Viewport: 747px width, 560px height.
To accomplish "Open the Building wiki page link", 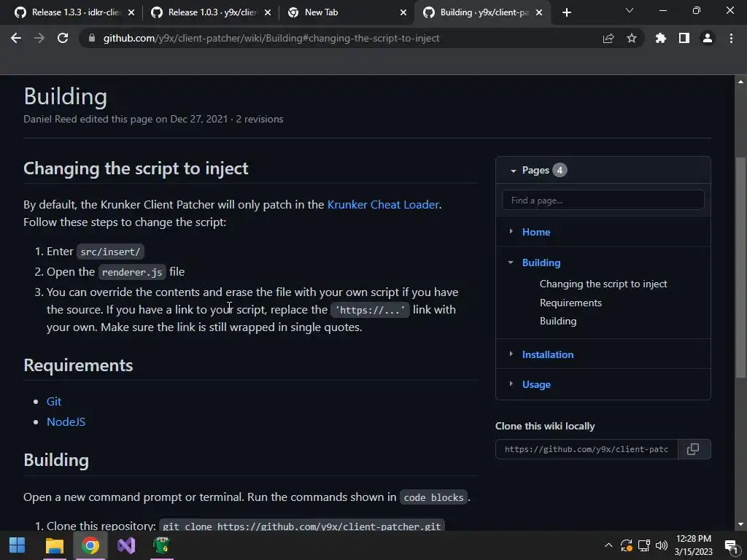I will point(541,262).
